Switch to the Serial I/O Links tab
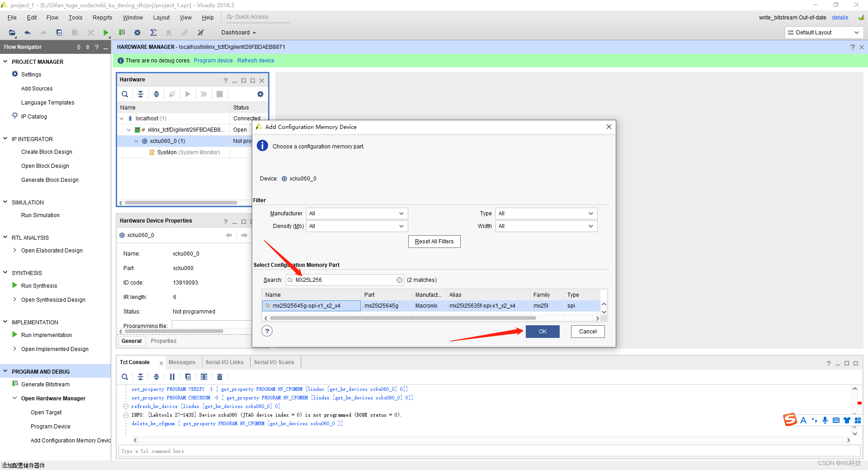 [x=225, y=362]
